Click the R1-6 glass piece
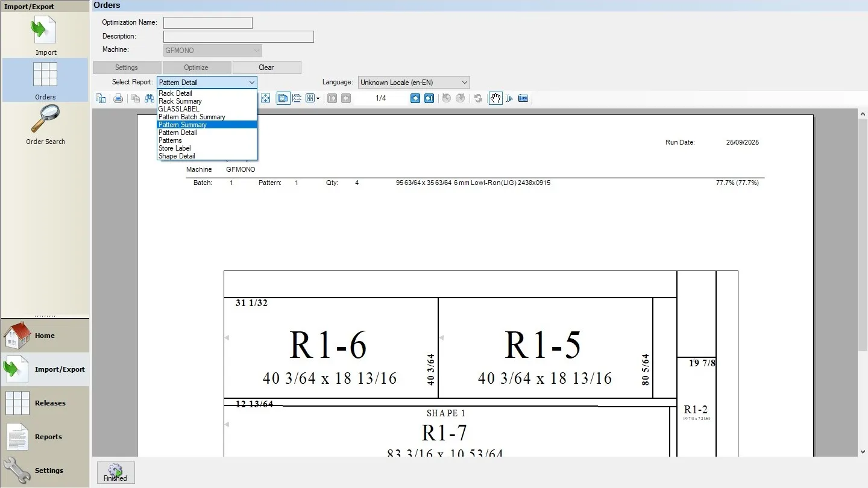This screenshot has height=488, width=868. click(330, 348)
